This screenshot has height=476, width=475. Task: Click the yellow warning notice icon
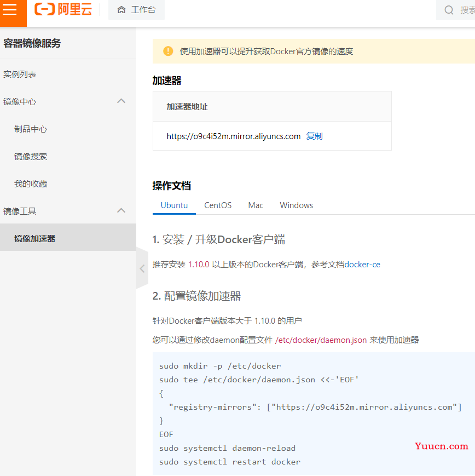pos(168,51)
